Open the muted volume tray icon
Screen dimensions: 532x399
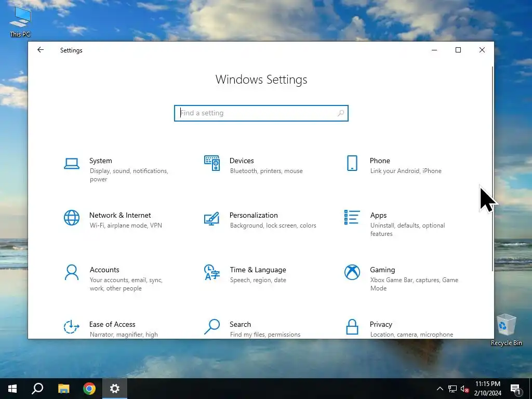click(465, 389)
